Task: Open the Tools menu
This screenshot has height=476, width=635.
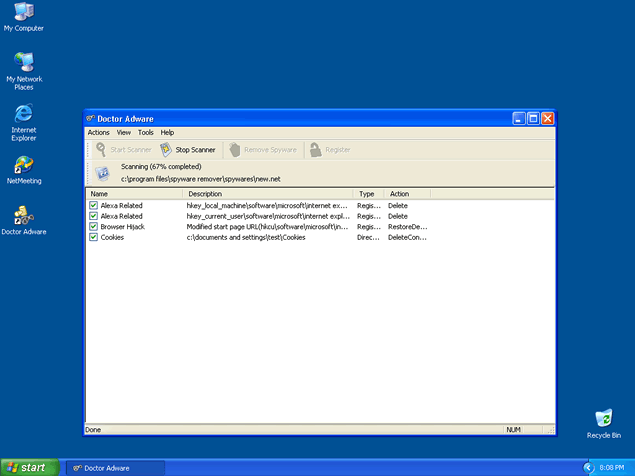Action: coord(146,132)
